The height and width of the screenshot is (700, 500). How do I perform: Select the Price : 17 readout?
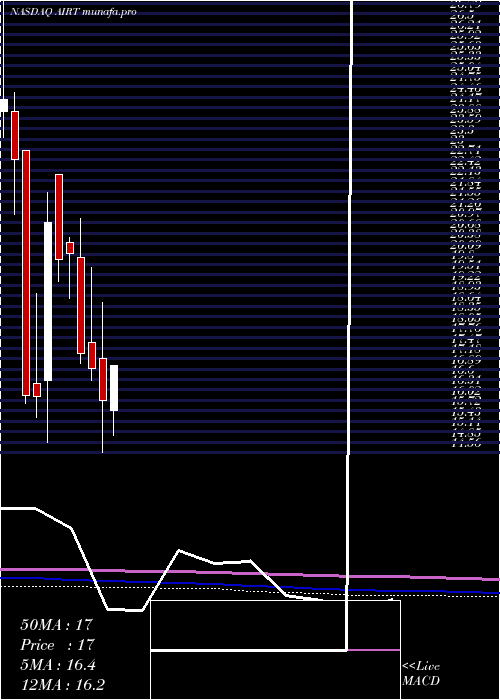coord(57,645)
